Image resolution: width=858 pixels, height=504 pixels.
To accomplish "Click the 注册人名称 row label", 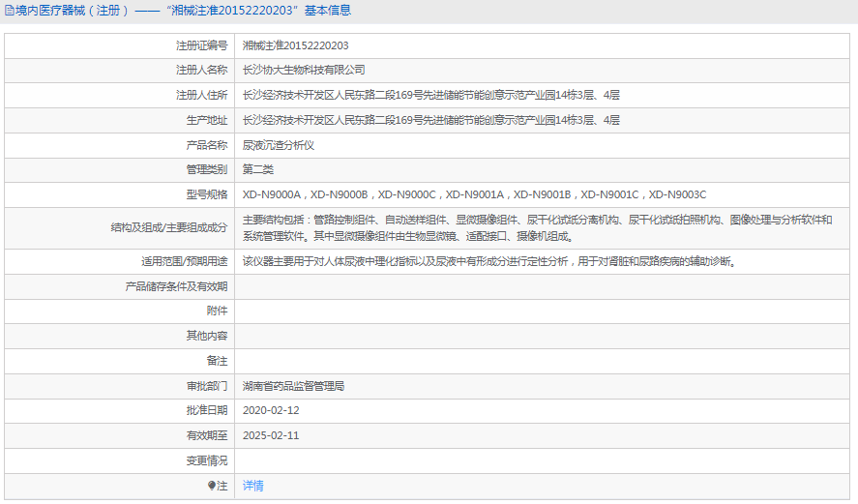I will pos(201,70).
